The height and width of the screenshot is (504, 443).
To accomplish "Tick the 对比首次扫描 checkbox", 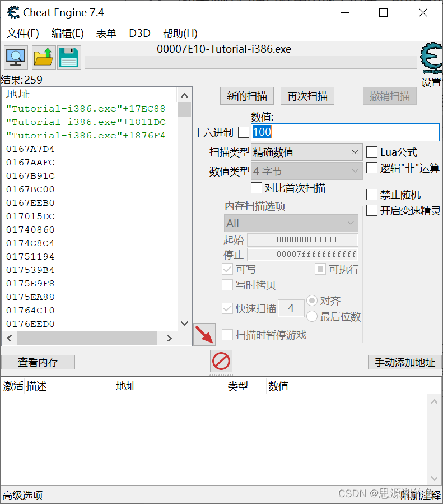I will 256,188.
